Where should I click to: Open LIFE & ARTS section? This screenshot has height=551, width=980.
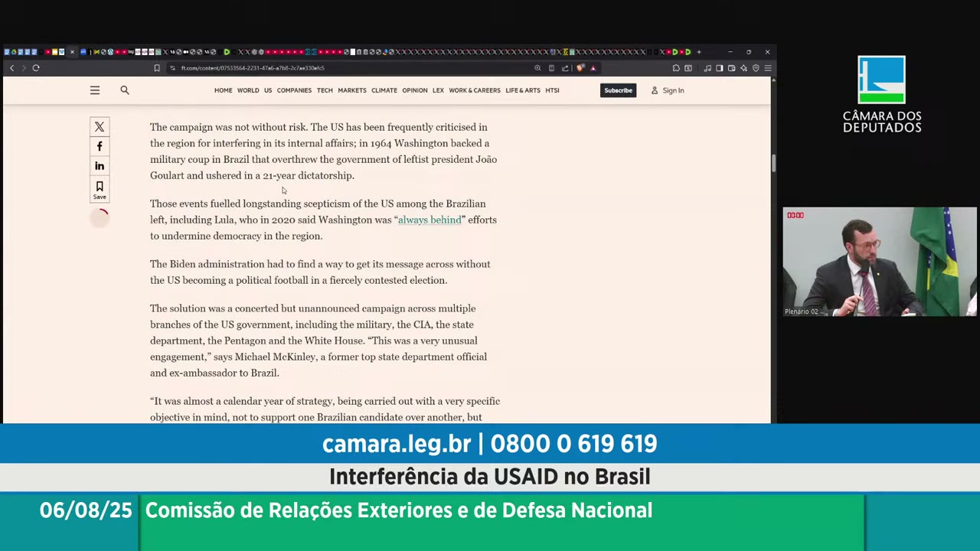tap(523, 90)
